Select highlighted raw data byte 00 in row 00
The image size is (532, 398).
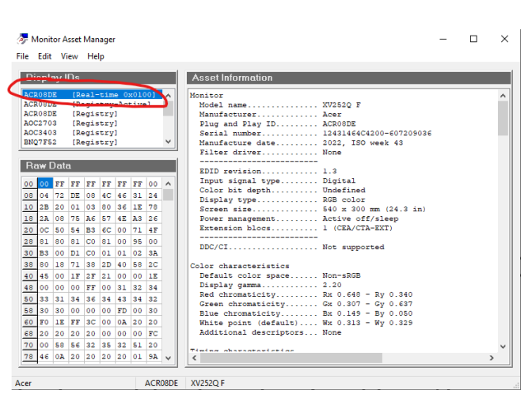click(x=45, y=184)
